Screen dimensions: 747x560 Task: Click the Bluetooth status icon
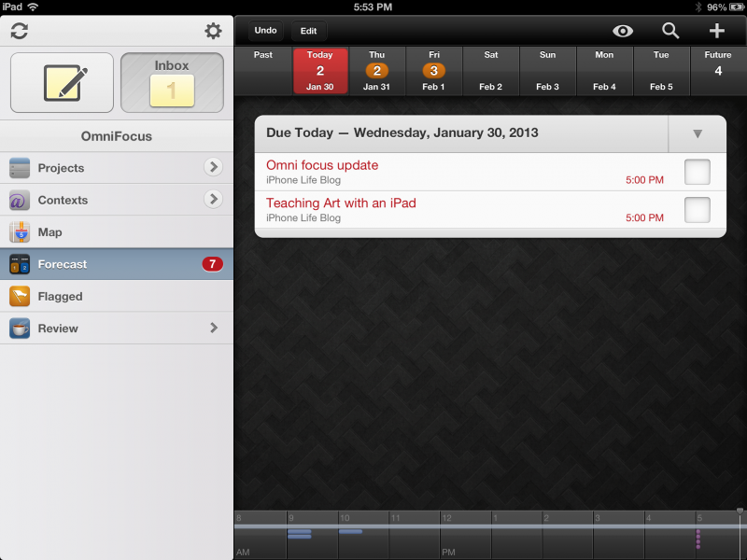[698, 7]
